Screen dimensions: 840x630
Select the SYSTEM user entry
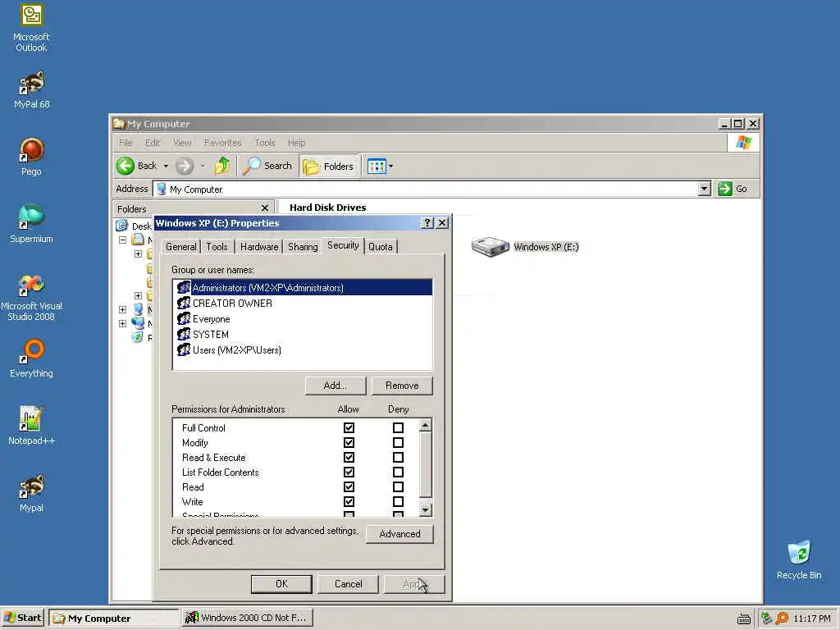coord(302,335)
